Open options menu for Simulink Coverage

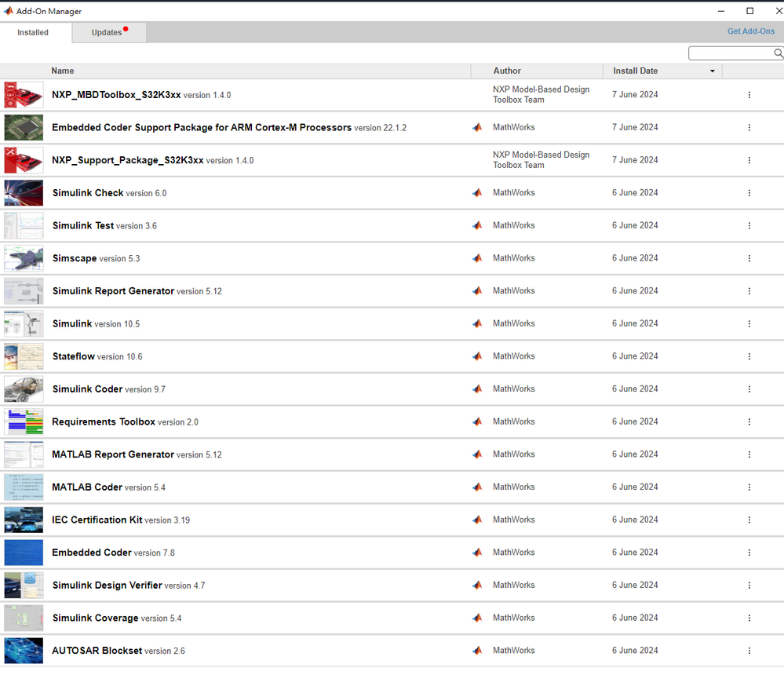click(x=749, y=618)
